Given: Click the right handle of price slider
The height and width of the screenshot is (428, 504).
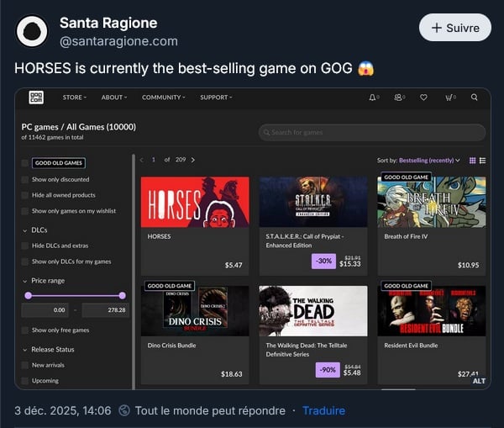Looking at the screenshot, I should pos(123,295).
